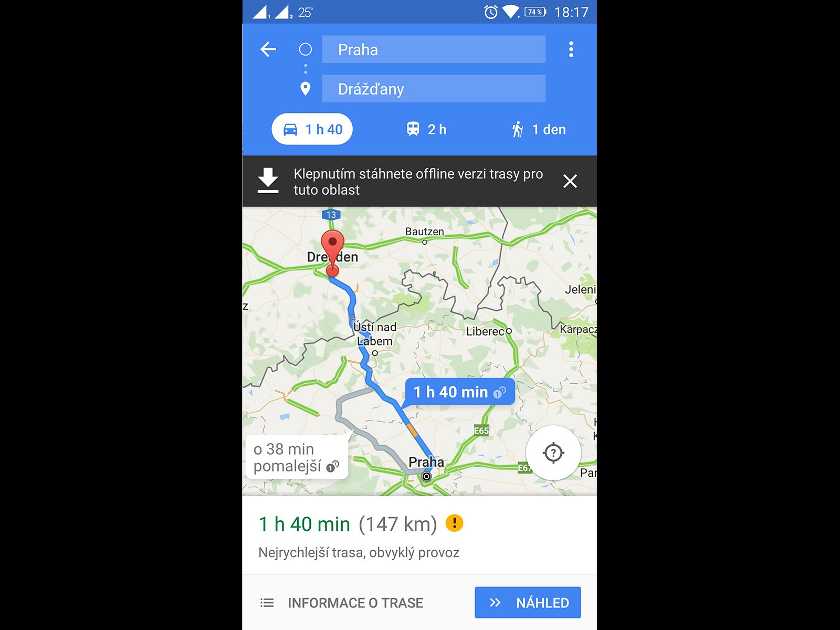
Task: Select the walking mode 1 den
Action: [539, 129]
